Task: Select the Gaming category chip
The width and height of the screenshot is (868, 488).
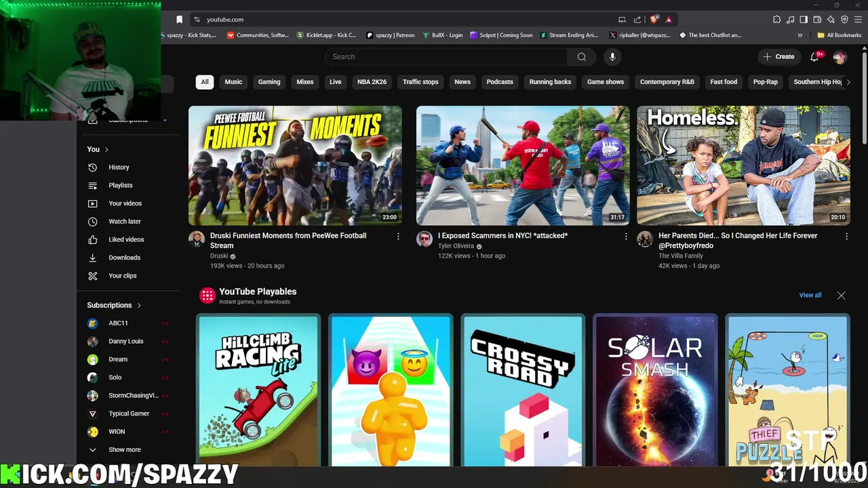Action: (269, 82)
